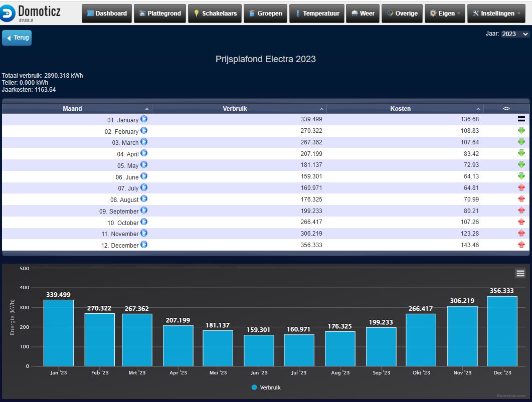Open the Groepen tab
Screen dimensions: 532x402
coord(265,13)
